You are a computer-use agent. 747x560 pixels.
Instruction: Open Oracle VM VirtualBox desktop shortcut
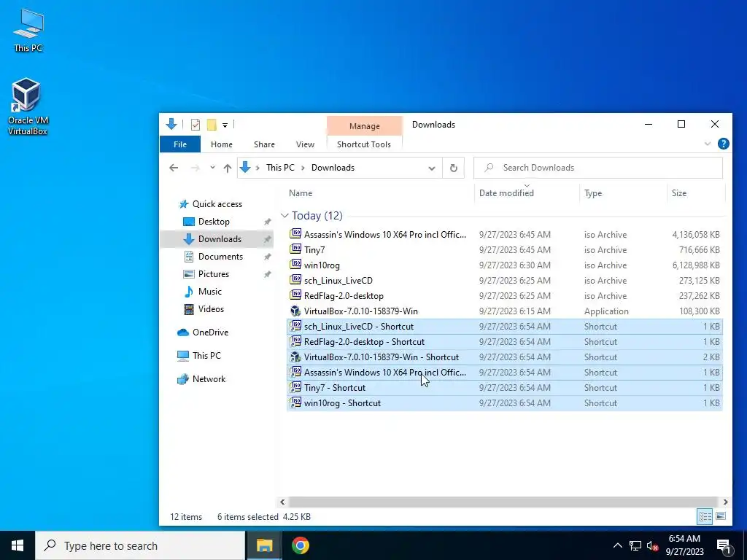click(27, 106)
